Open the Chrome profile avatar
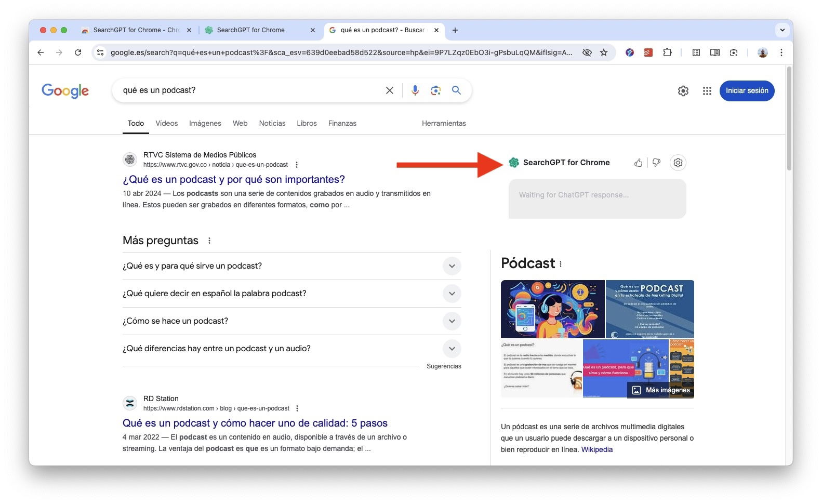 click(x=763, y=52)
